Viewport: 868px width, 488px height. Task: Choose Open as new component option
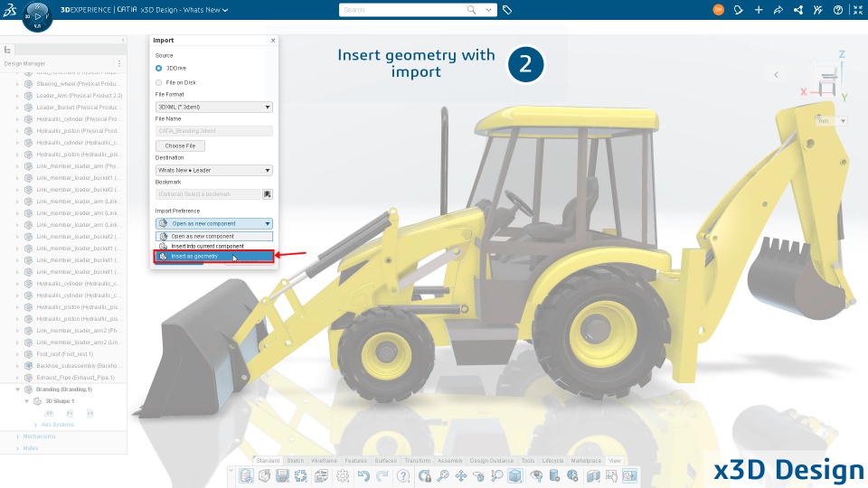(213, 236)
